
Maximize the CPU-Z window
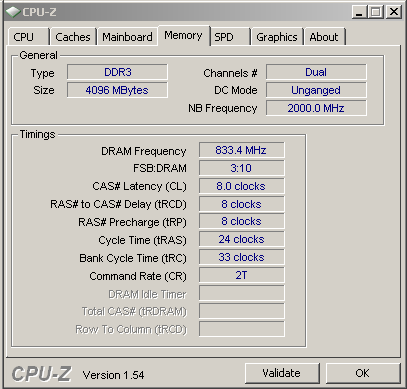point(376,12)
